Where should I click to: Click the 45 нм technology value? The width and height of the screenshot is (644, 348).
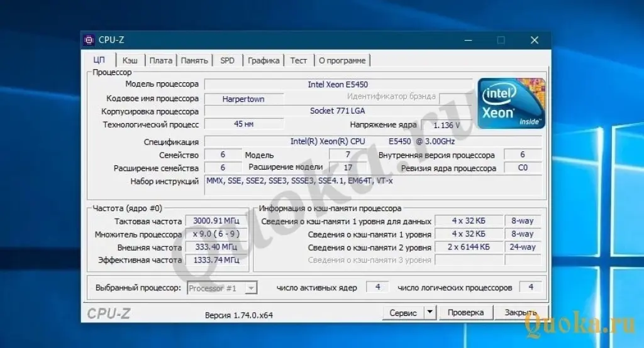[243, 124]
